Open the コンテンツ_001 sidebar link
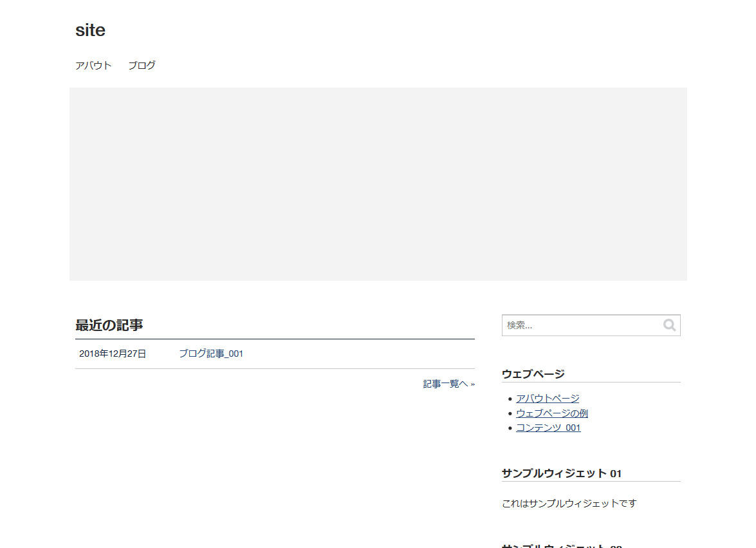This screenshot has width=756, height=548. click(x=548, y=428)
